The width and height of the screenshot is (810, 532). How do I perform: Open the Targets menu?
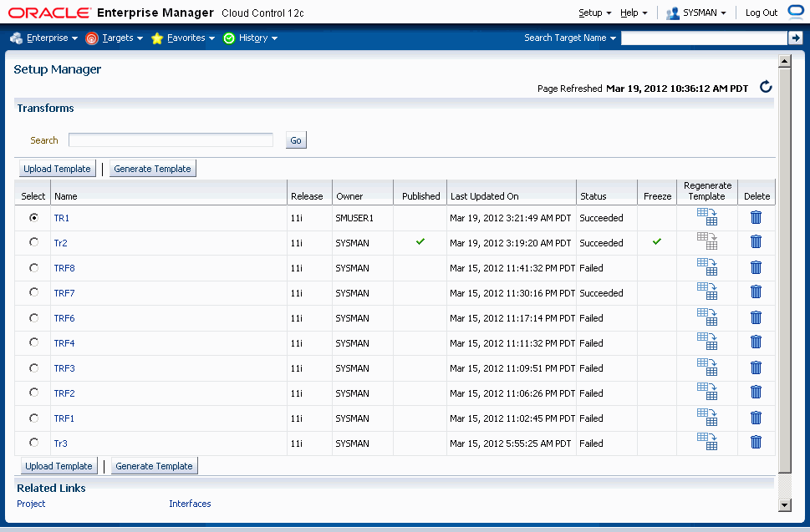(x=115, y=38)
